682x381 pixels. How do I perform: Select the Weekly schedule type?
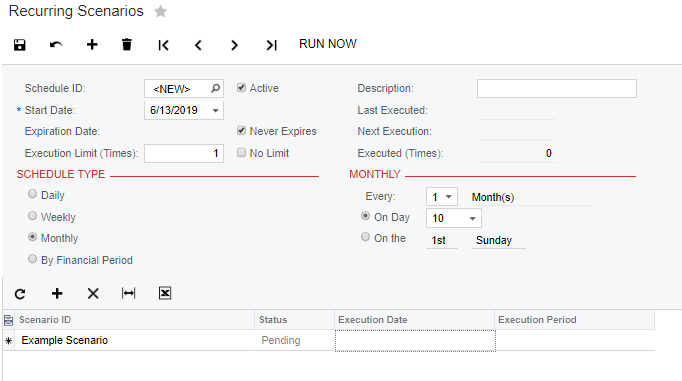coord(32,216)
